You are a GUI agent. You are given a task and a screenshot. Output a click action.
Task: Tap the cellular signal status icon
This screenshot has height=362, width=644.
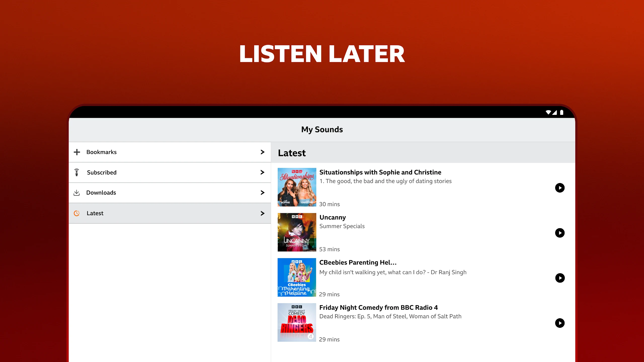pos(555,112)
